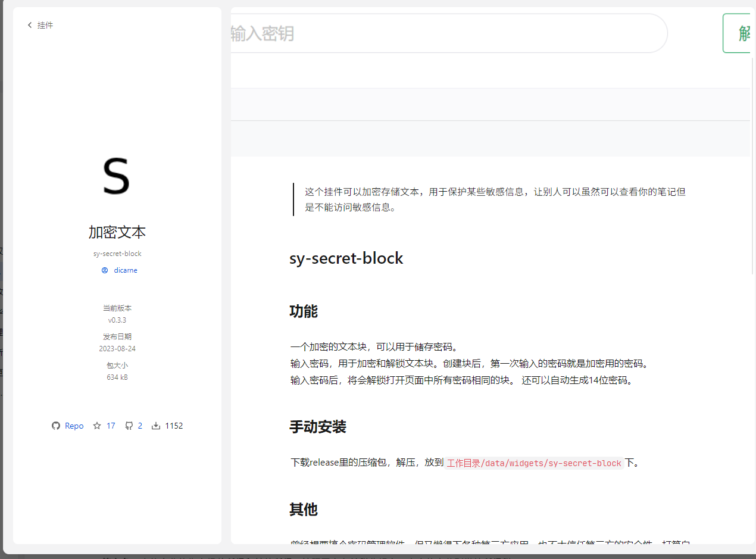
Task: Open the forks count link showing 2
Action: point(140,426)
